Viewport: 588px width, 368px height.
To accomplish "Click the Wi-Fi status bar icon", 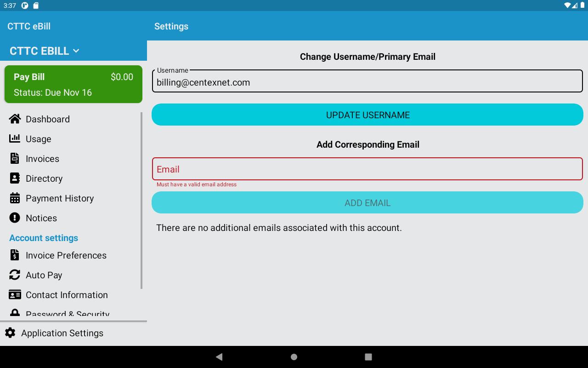I will coord(568,6).
